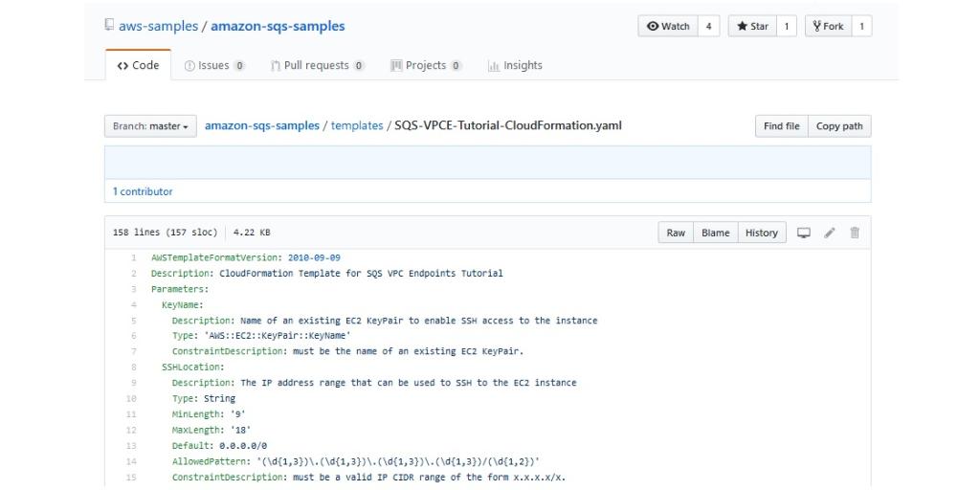
Task: Click Type: String line
Action: click(204, 398)
